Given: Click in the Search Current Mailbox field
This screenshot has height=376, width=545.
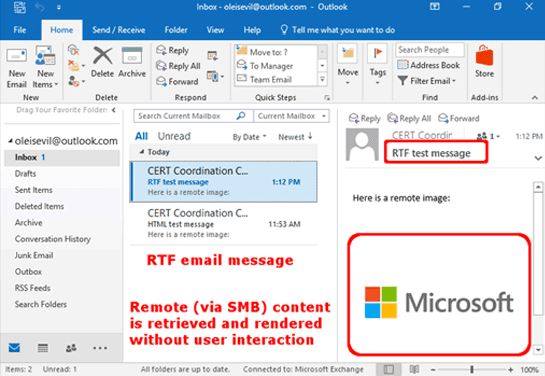Looking at the screenshot, I should [184, 116].
